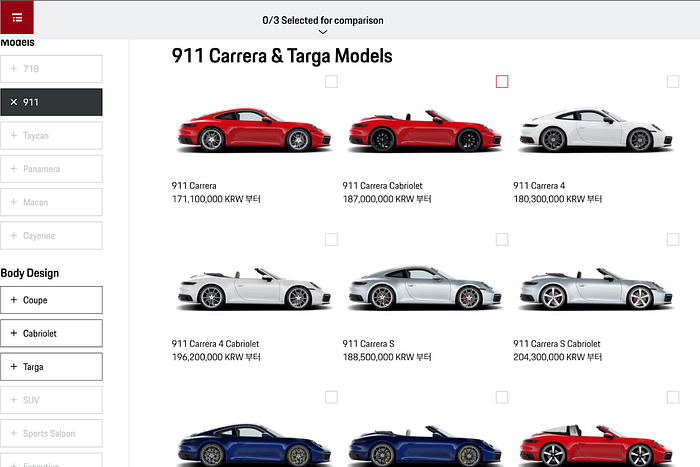This screenshot has height=467, width=700.
Task: Open the 911 Carrera 4 Cabriolet link
Action: (215, 344)
